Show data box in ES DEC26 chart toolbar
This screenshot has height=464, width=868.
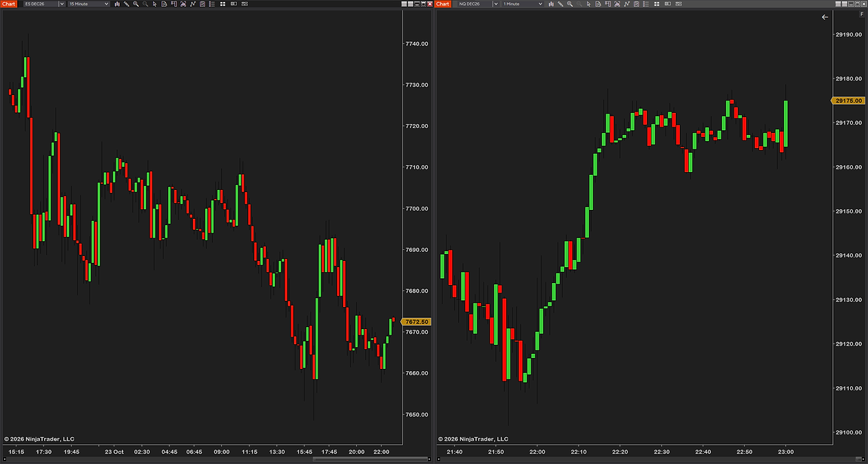164,4
